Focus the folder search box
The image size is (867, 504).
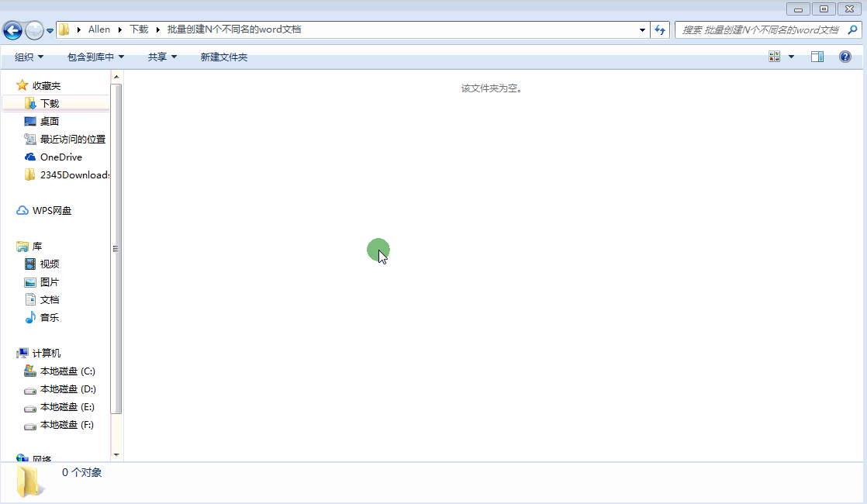(x=760, y=29)
